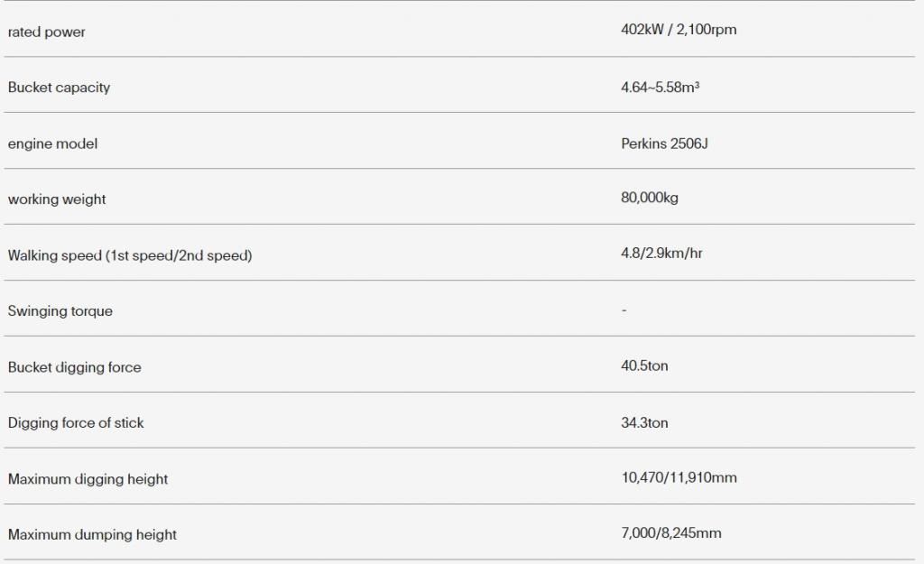This screenshot has height=564, width=924.
Task: Click the 80,000kg weight value
Action: click(x=650, y=198)
